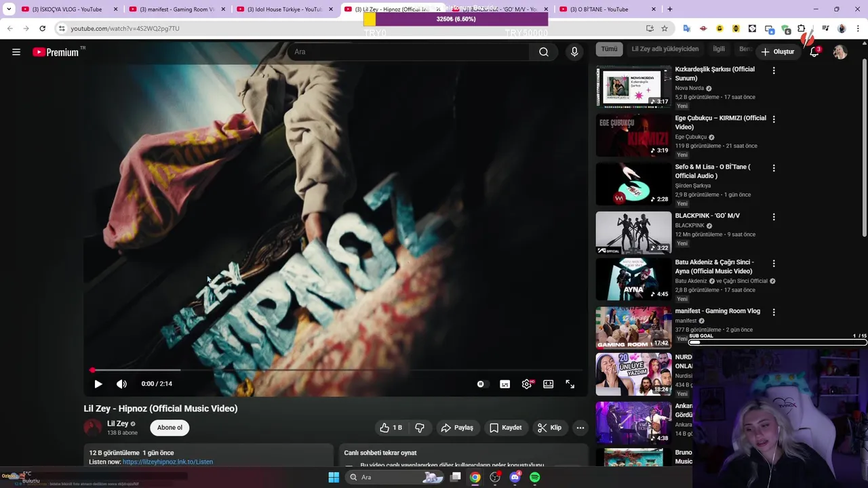Open options menu for Sefo O Bİ'TANE
The image size is (868, 488).
(774, 167)
